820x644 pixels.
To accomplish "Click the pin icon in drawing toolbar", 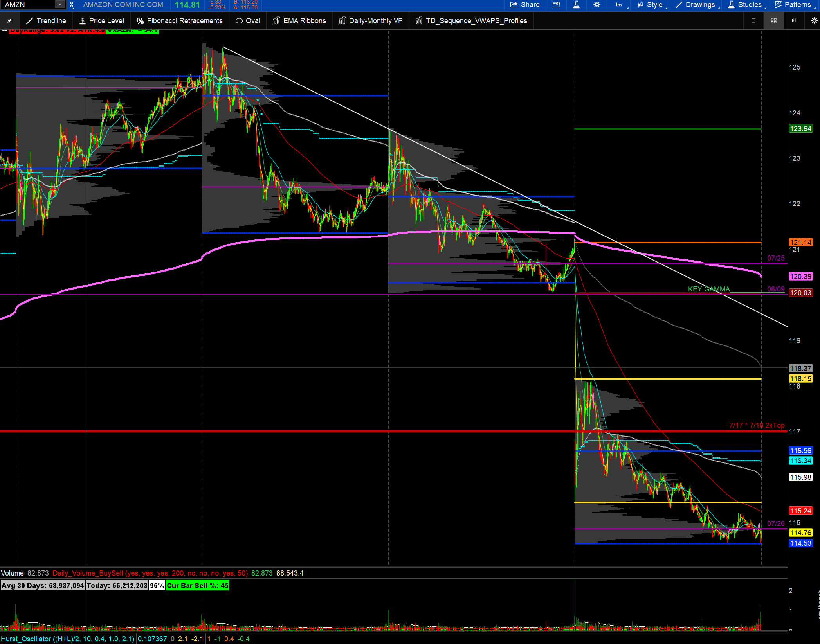I will click(9, 21).
